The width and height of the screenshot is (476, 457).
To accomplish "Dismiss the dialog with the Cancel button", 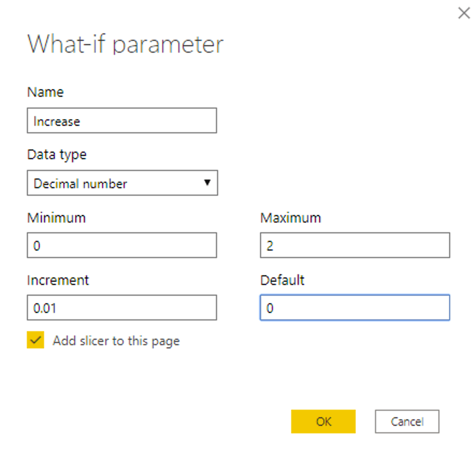I will [x=407, y=422].
